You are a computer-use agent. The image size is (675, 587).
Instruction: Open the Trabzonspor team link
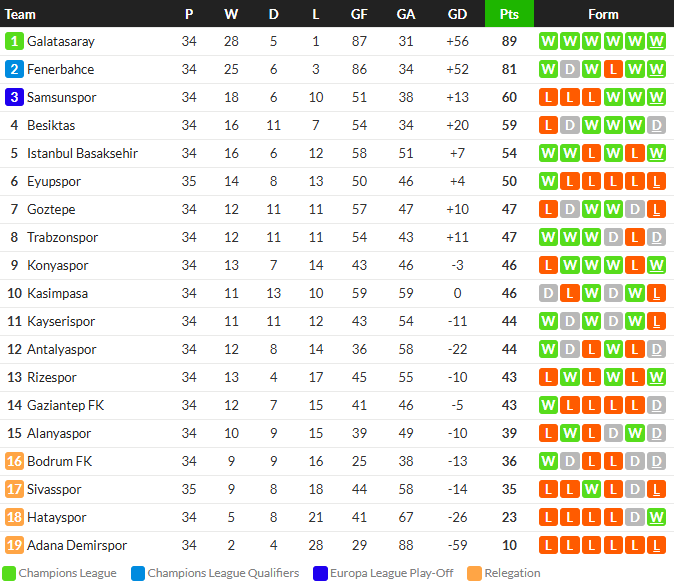click(62, 237)
